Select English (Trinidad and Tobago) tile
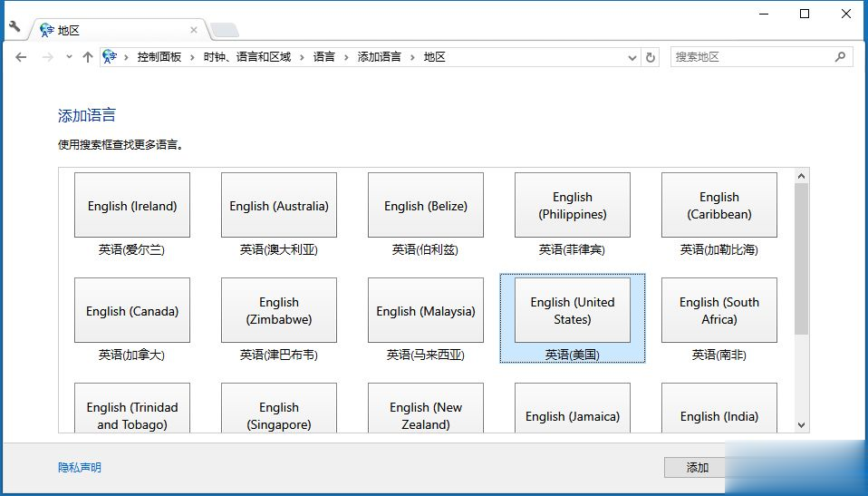The height and width of the screenshot is (496, 868). [132, 408]
